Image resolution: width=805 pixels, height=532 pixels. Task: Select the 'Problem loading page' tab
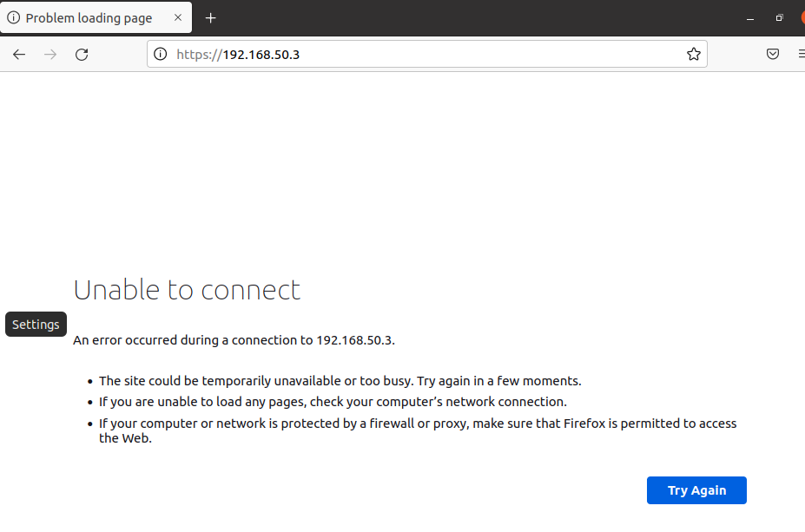tap(89, 18)
